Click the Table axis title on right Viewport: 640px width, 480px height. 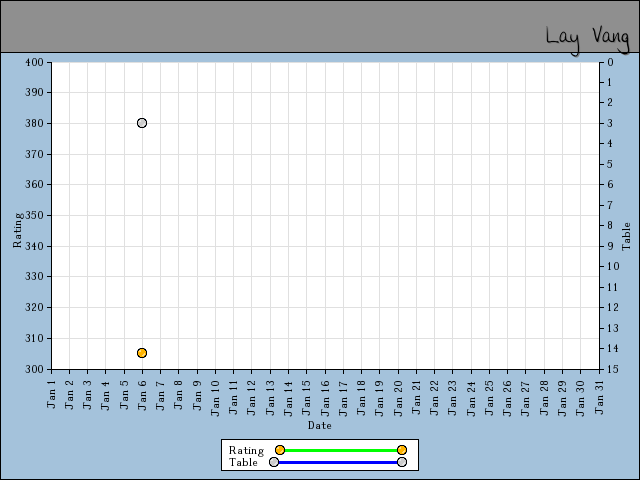click(626, 236)
